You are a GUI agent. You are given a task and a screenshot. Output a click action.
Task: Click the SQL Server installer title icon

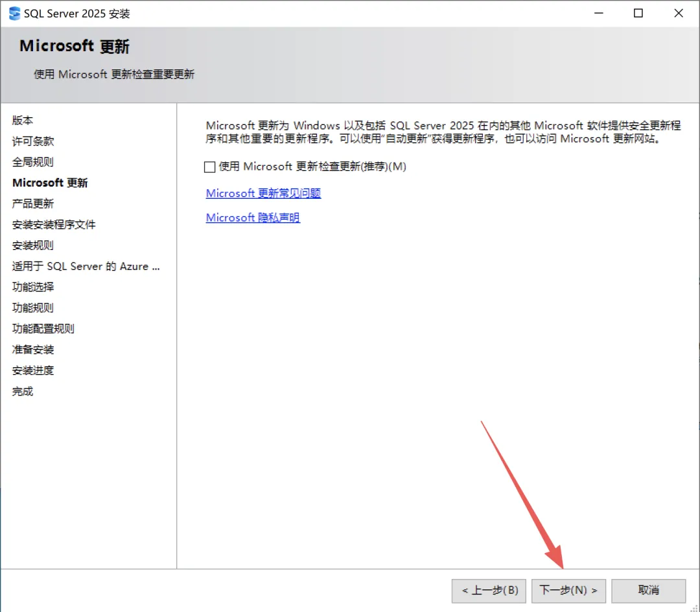(x=15, y=14)
